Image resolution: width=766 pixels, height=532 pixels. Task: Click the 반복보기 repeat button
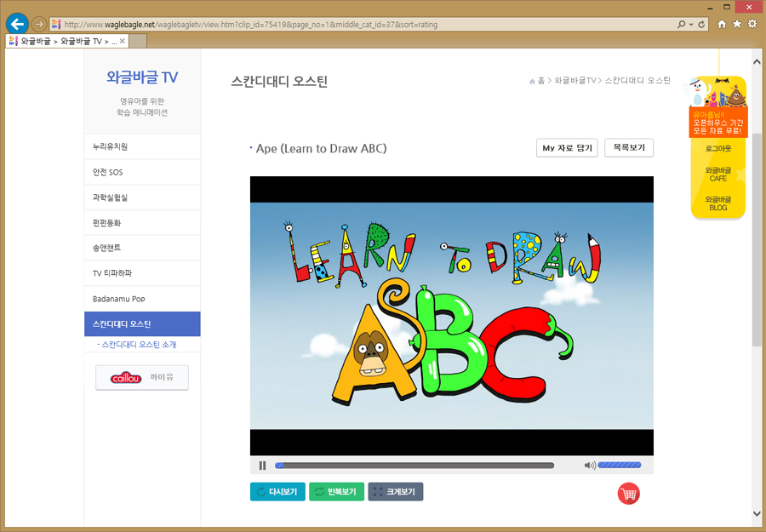(x=336, y=491)
